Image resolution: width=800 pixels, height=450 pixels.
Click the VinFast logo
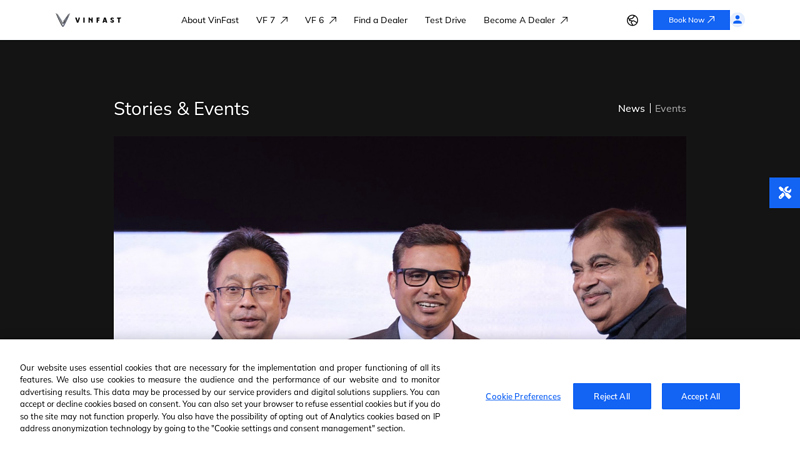(88, 20)
